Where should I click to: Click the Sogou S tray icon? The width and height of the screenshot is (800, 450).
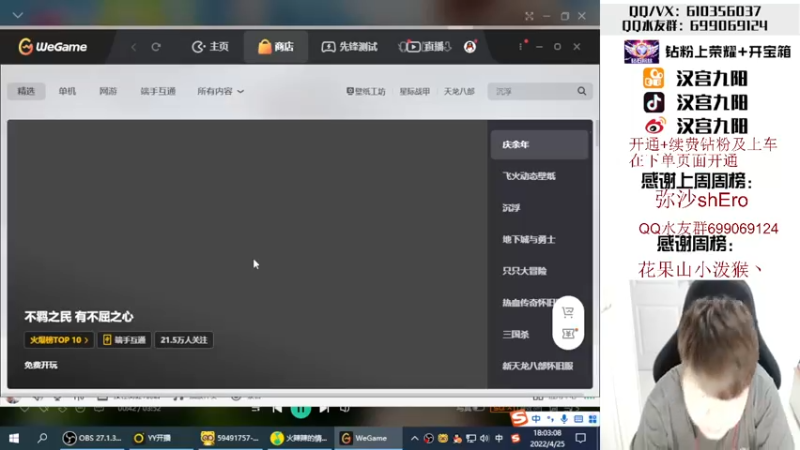516,438
